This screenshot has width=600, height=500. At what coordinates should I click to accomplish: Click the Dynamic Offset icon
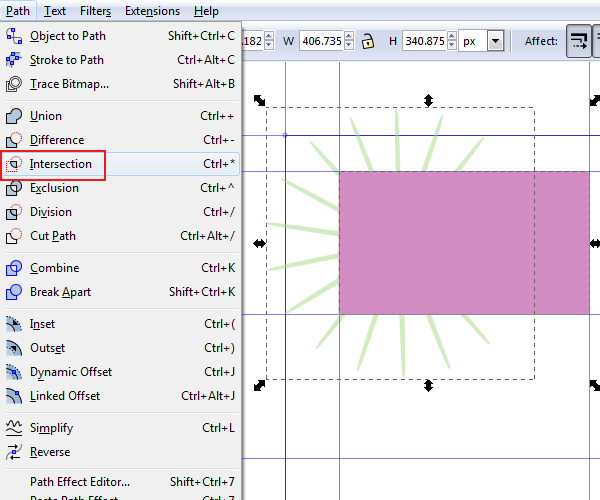14,372
